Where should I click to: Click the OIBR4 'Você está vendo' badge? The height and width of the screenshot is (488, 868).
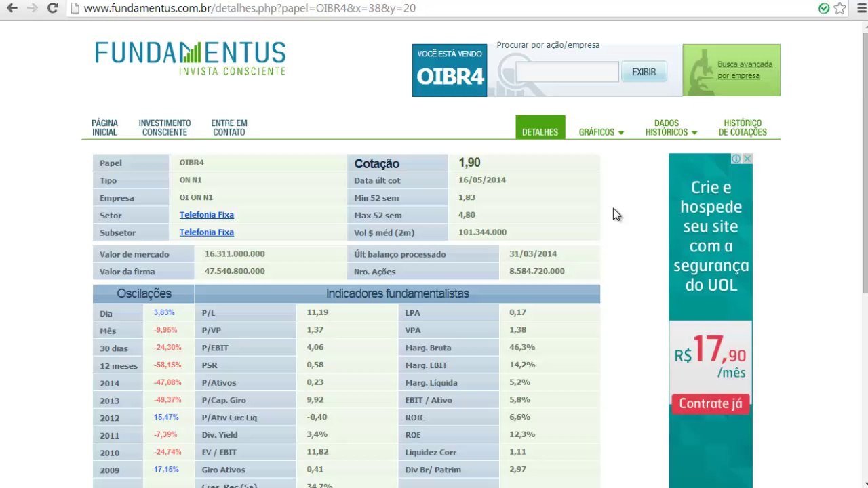point(450,70)
